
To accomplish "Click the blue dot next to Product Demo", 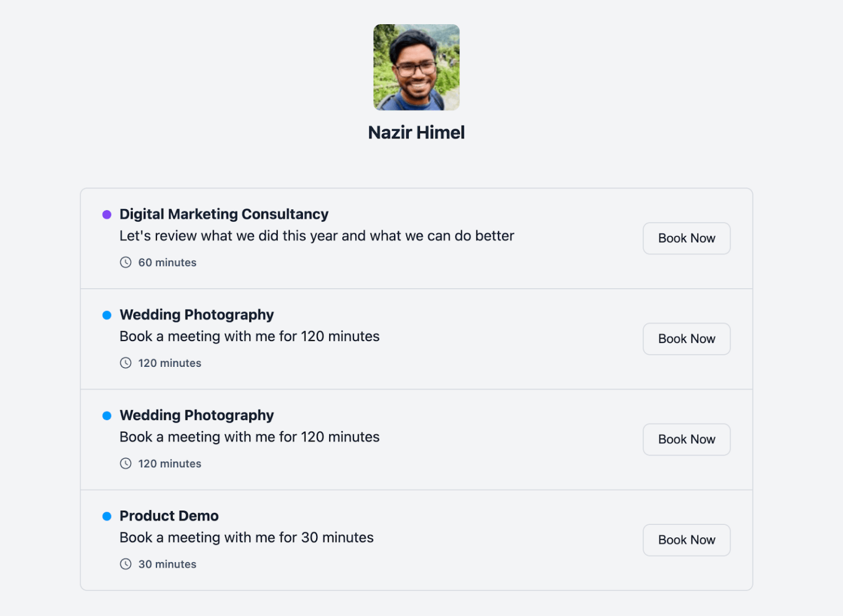I will click(107, 516).
